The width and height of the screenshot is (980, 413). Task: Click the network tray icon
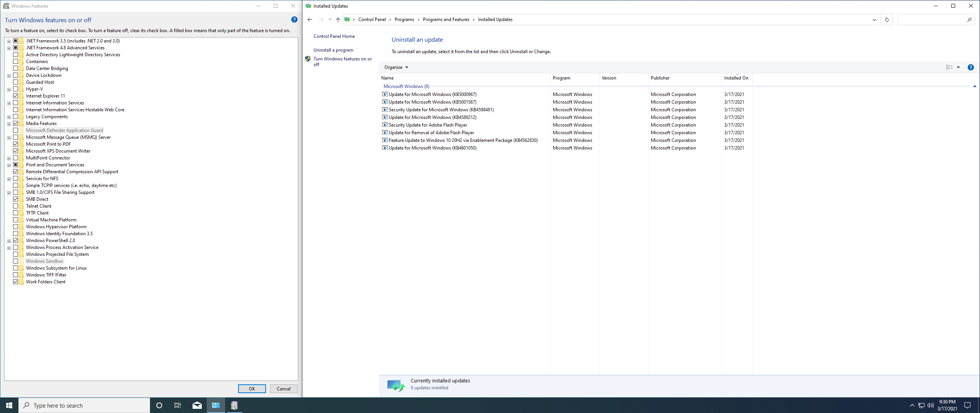click(x=921, y=405)
